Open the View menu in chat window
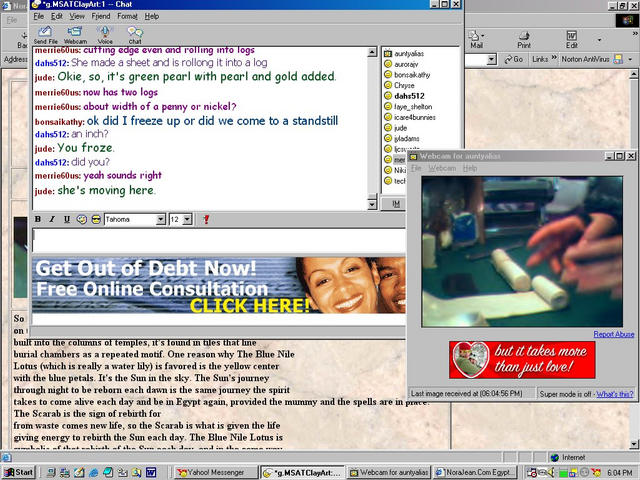This screenshot has height=480, width=640. click(x=77, y=16)
